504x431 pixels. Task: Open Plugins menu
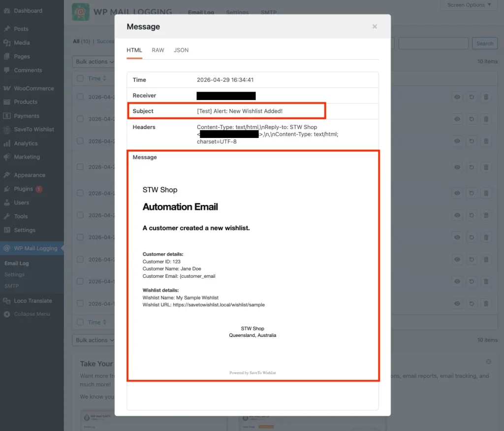click(23, 189)
